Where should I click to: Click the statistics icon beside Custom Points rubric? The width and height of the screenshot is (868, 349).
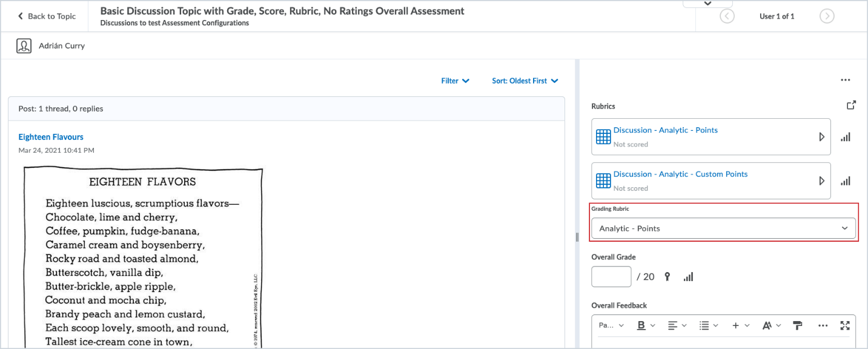point(846,181)
